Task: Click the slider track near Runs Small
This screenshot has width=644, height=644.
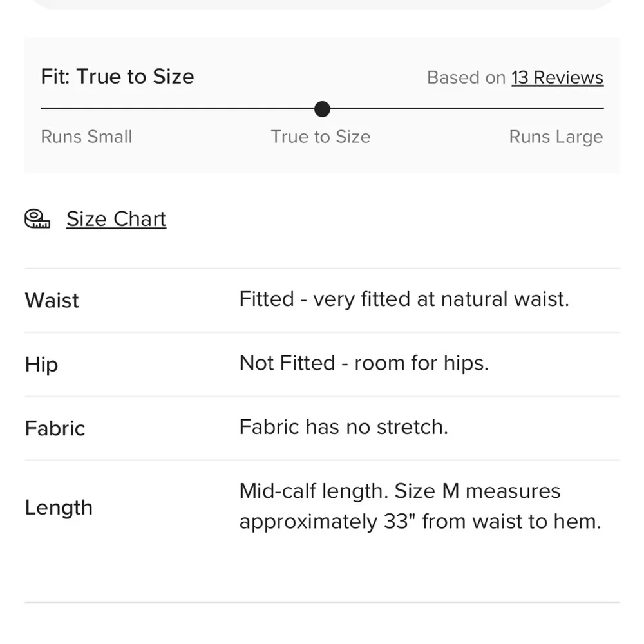Action: tap(97, 109)
